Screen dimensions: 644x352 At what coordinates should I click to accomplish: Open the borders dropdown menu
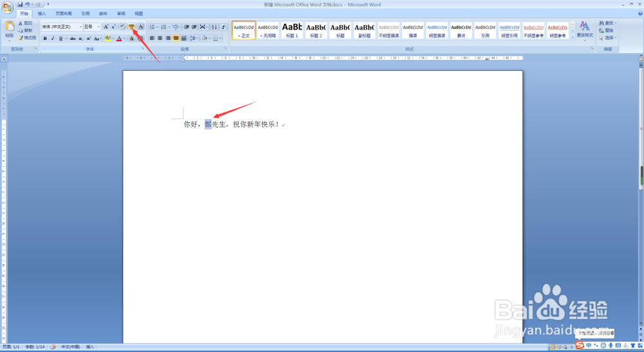coord(220,38)
